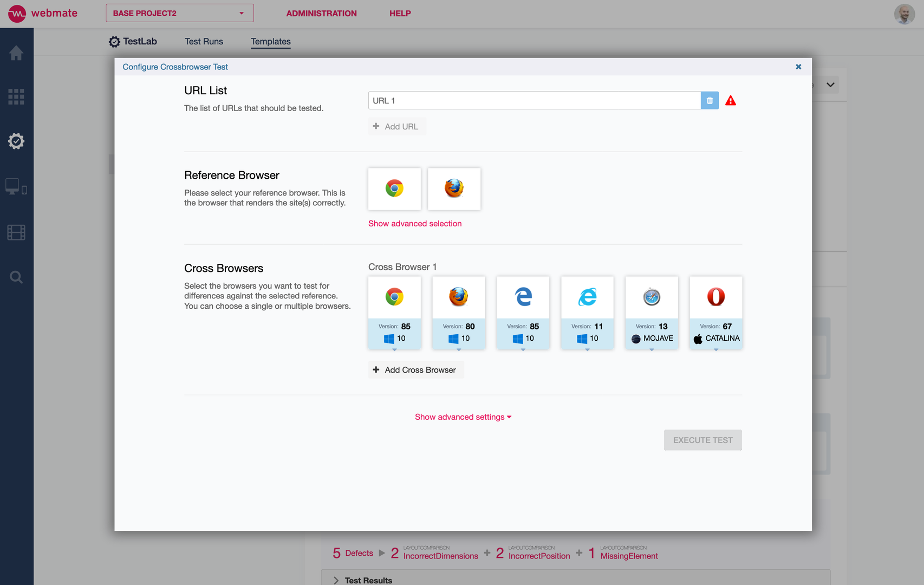The height and width of the screenshot is (585, 924).
Task: Click the Add URL button
Action: 396,126
